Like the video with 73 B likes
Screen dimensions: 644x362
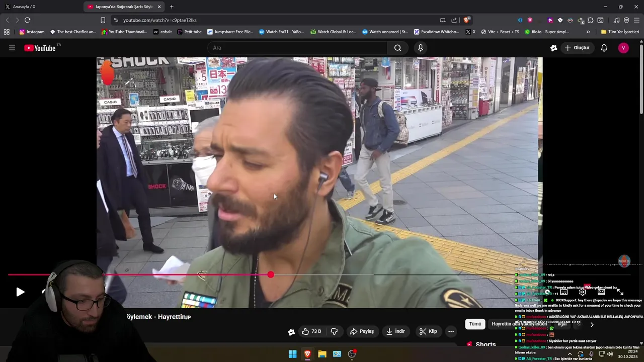tap(312, 331)
